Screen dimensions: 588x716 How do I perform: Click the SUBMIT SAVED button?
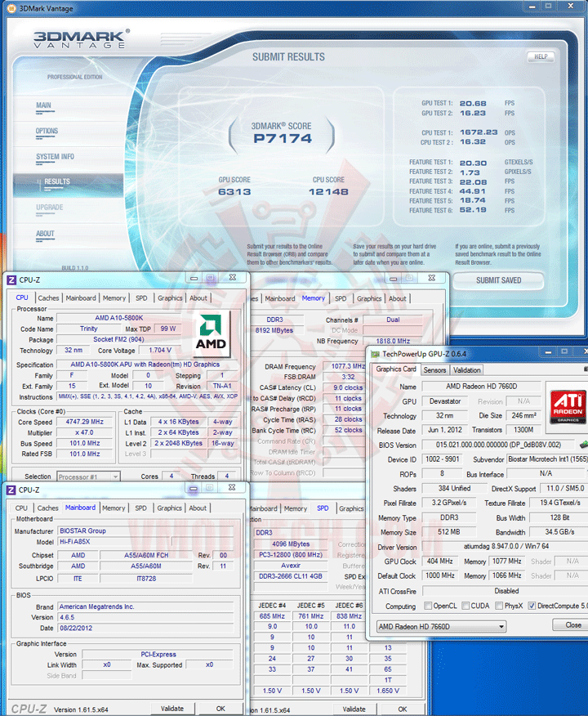[499, 280]
